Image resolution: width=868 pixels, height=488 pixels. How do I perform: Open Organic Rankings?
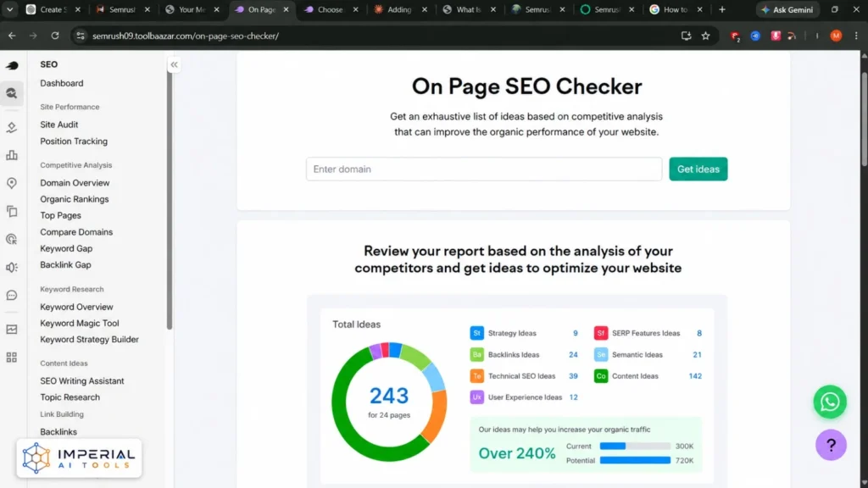click(x=75, y=199)
